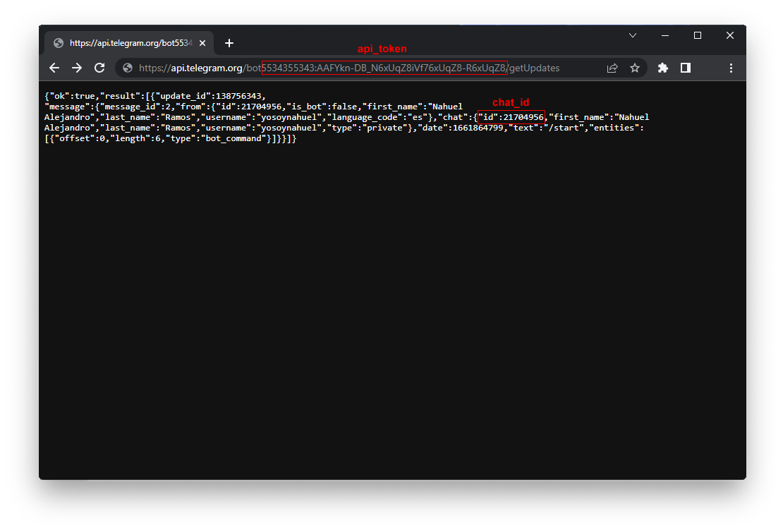Viewport: 783px width, 532px height.
Task: Close the current browser tab
Action: 202,42
